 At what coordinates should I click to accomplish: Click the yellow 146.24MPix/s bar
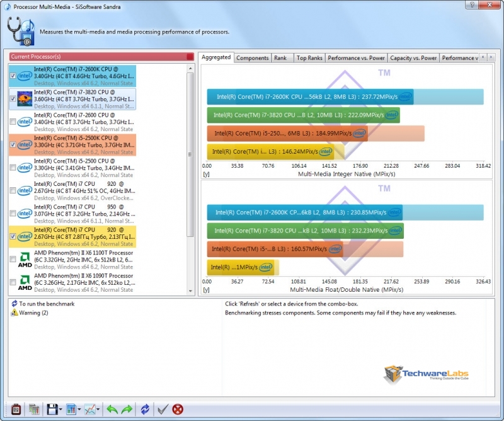[x=271, y=152]
